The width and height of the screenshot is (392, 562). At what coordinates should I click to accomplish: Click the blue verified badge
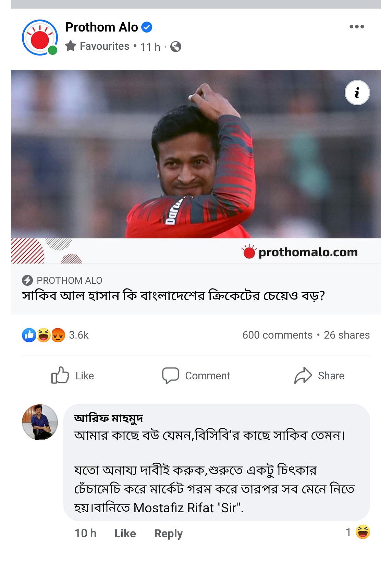point(147,27)
